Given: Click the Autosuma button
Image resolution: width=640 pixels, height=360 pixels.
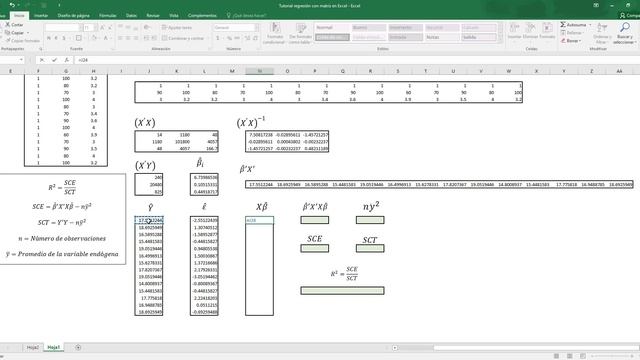Looking at the screenshot, I should point(573,25).
